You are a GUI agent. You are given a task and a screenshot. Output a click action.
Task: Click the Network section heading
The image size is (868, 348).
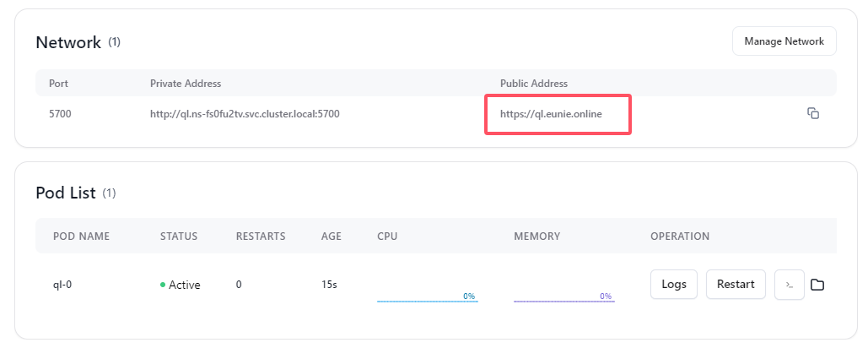coord(68,42)
